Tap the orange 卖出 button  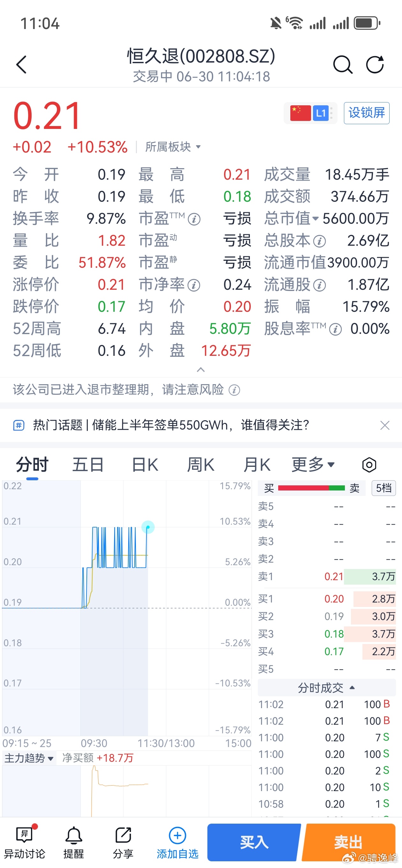[348, 842]
